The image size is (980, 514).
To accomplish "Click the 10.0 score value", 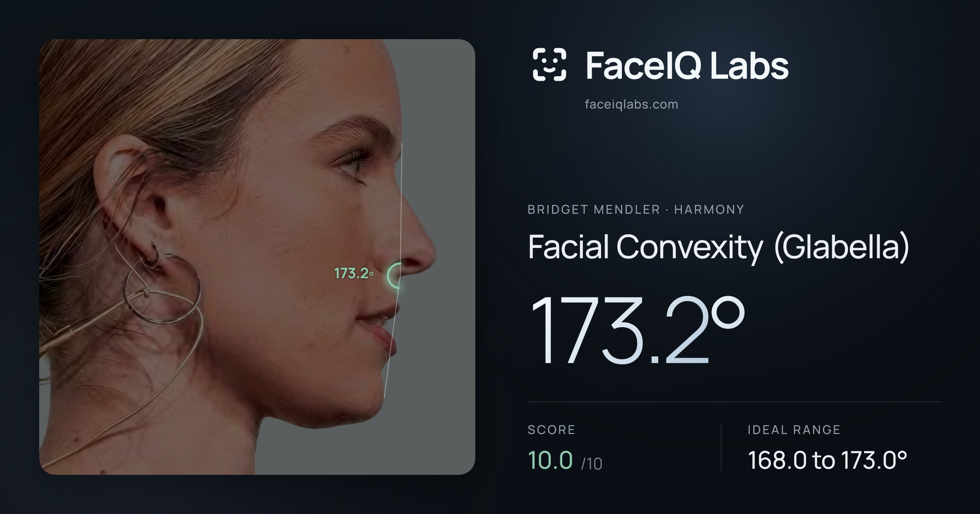I will [x=550, y=460].
